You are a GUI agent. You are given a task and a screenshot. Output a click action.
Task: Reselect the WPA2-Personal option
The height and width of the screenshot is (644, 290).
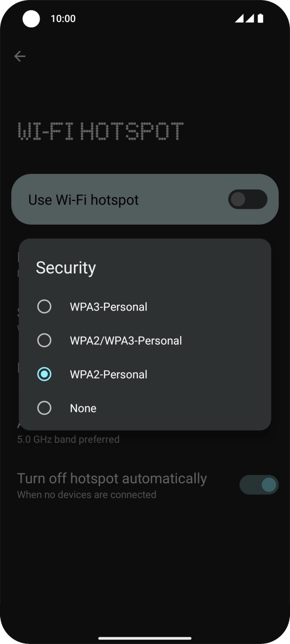click(x=108, y=374)
